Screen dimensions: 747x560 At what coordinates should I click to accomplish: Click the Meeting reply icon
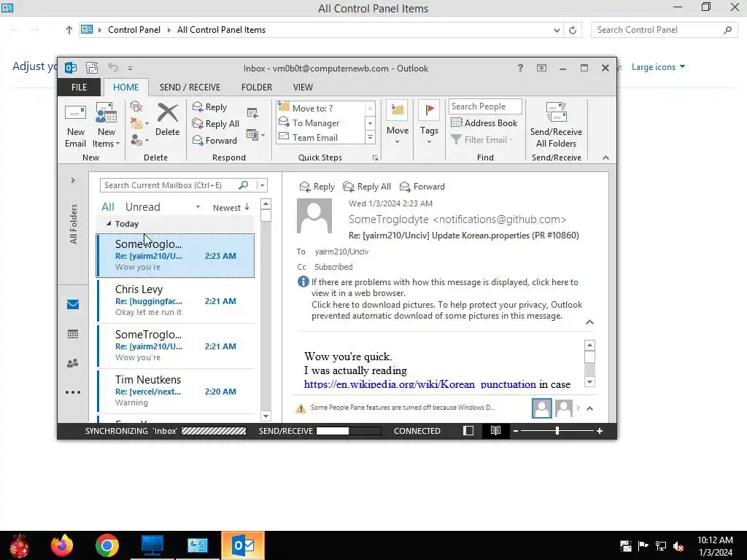point(252,113)
